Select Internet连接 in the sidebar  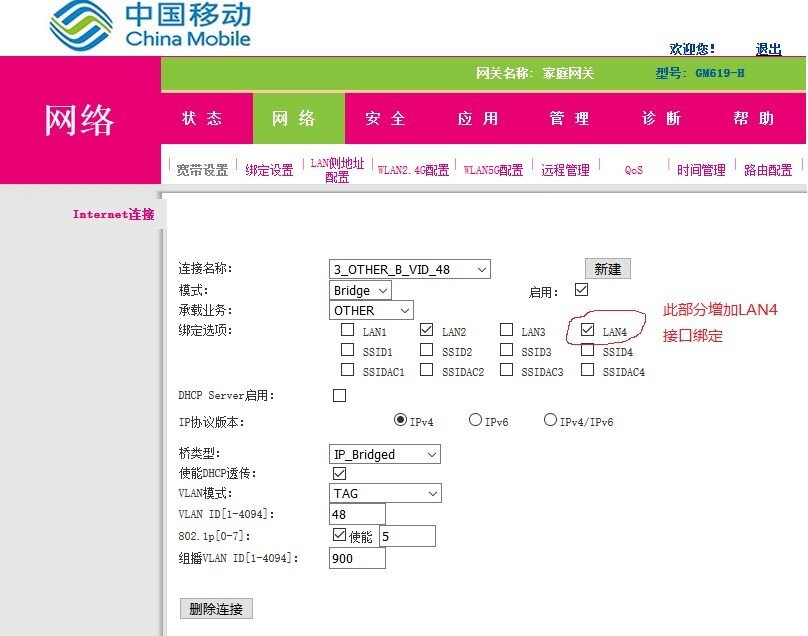tap(113, 212)
